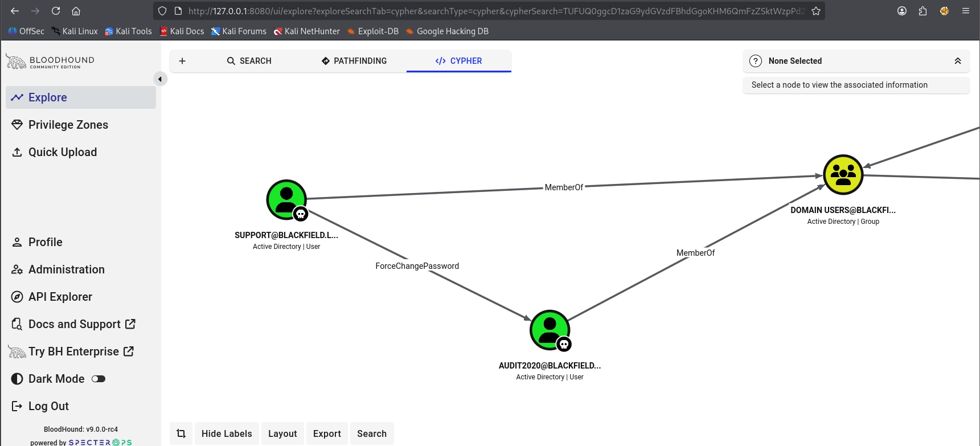
Task: Switch to the Pathfinding tab
Action: click(354, 61)
